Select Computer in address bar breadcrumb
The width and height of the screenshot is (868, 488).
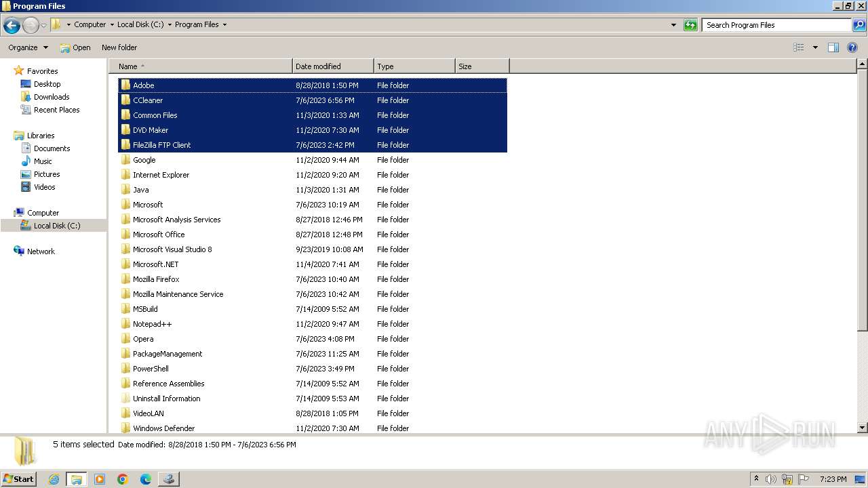coord(90,24)
